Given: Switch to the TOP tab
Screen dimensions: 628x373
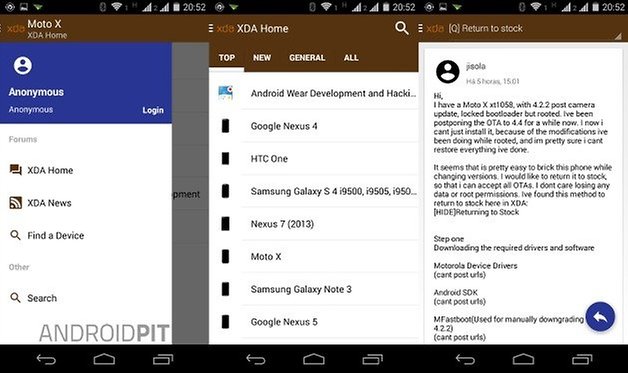Looking at the screenshot, I should [x=227, y=58].
